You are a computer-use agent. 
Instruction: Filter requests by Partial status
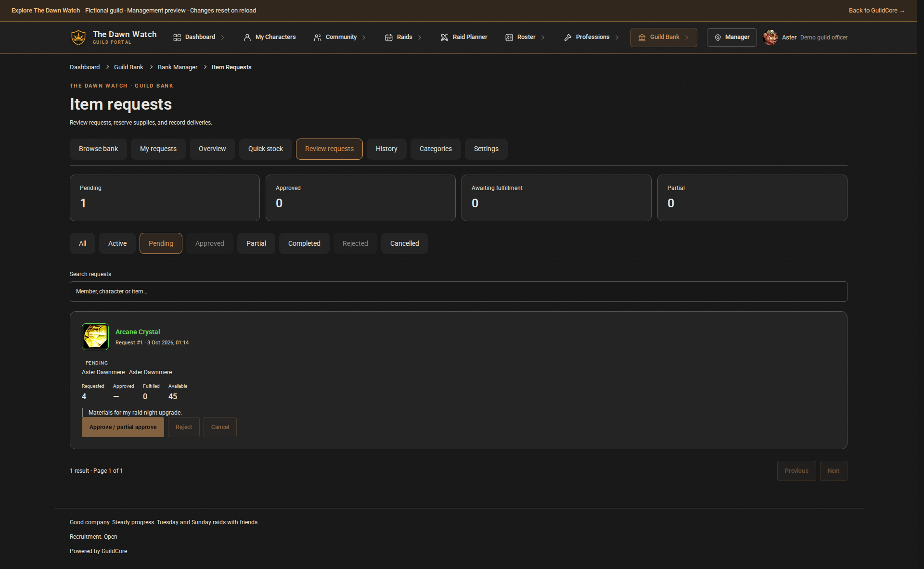[x=256, y=243]
